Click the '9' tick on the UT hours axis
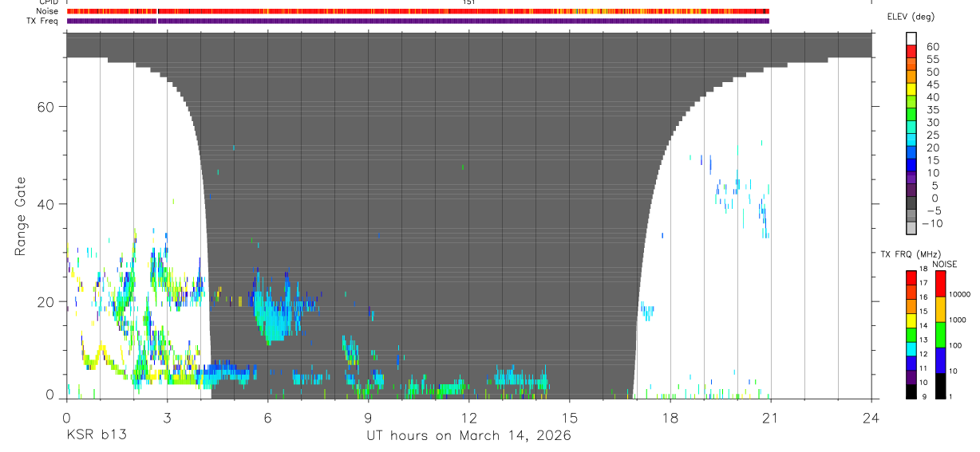Screen dimensions: 980x452 368,417
